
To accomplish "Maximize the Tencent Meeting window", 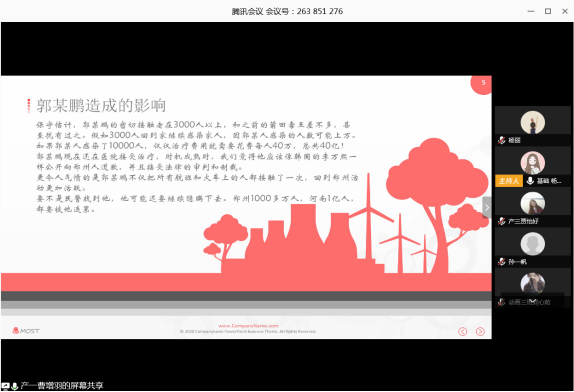I will [x=548, y=11].
